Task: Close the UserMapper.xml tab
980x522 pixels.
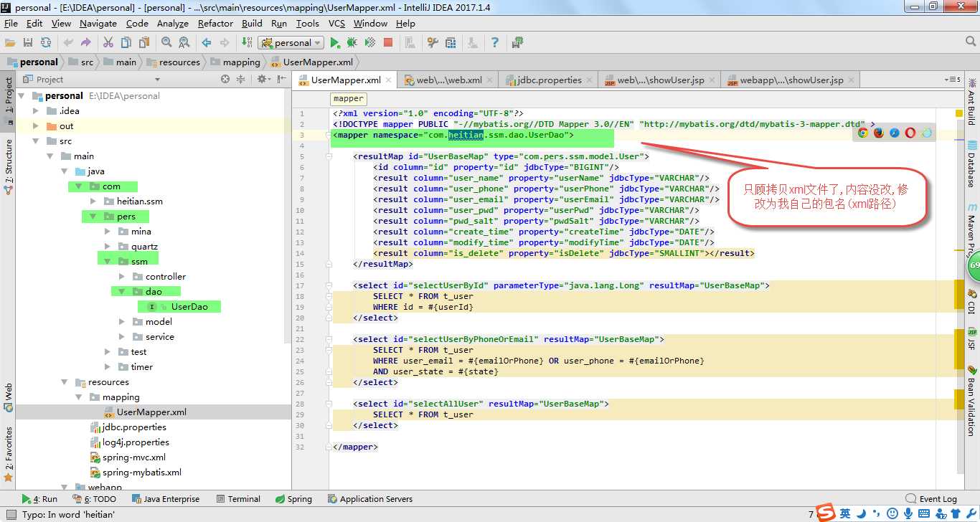Action: [389, 80]
